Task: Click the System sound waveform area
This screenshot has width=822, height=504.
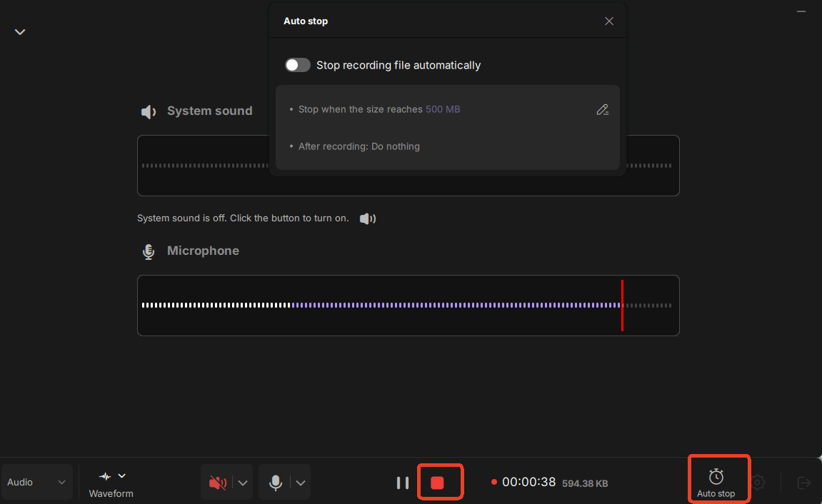Action: (x=409, y=166)
